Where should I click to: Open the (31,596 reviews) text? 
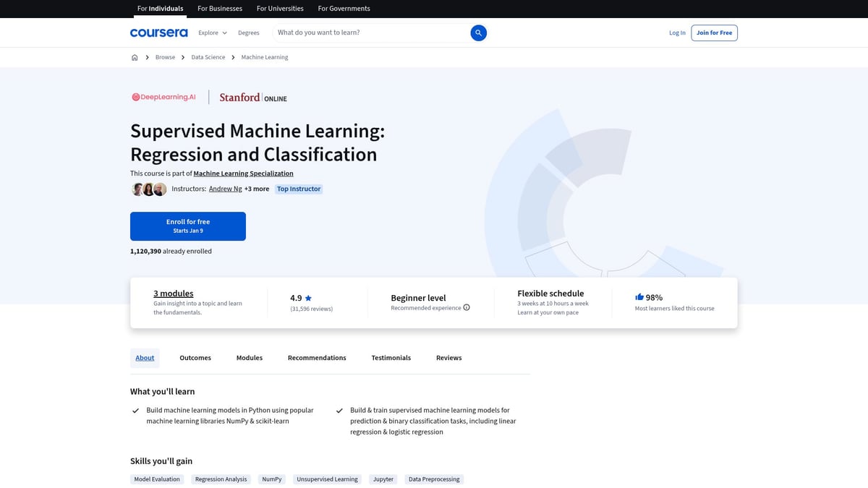pos(312,309)
